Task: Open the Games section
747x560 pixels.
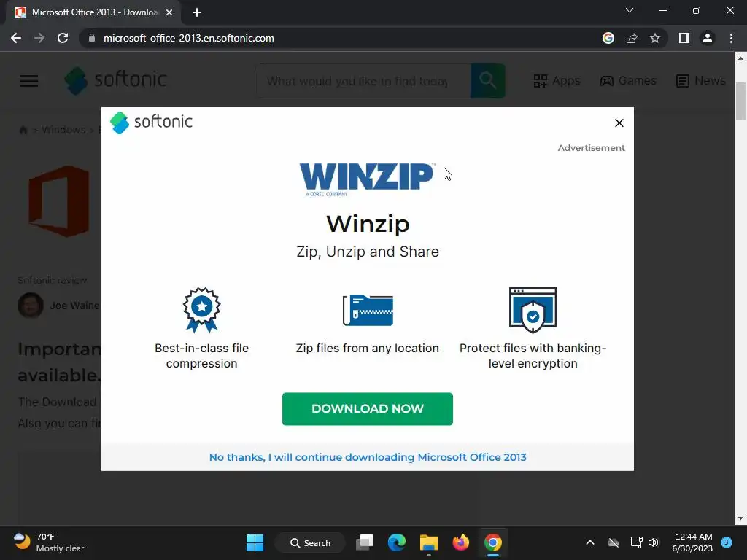Action: point(628,81)
